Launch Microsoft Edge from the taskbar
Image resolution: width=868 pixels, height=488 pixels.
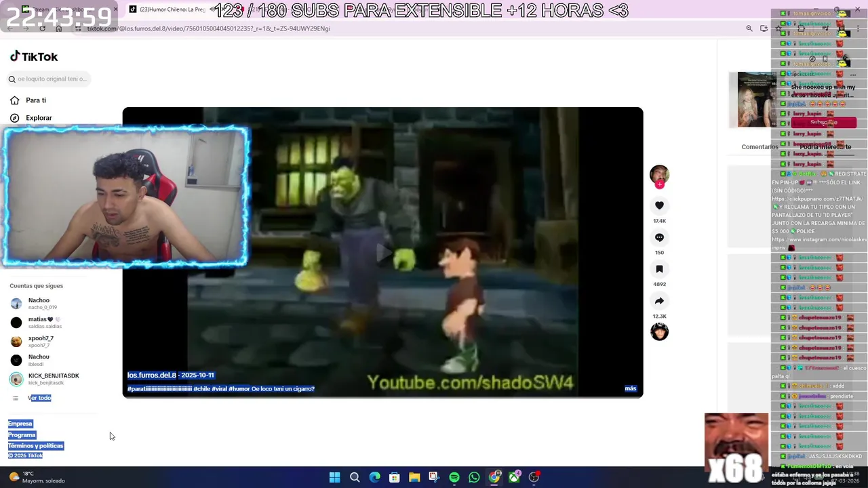374,477
